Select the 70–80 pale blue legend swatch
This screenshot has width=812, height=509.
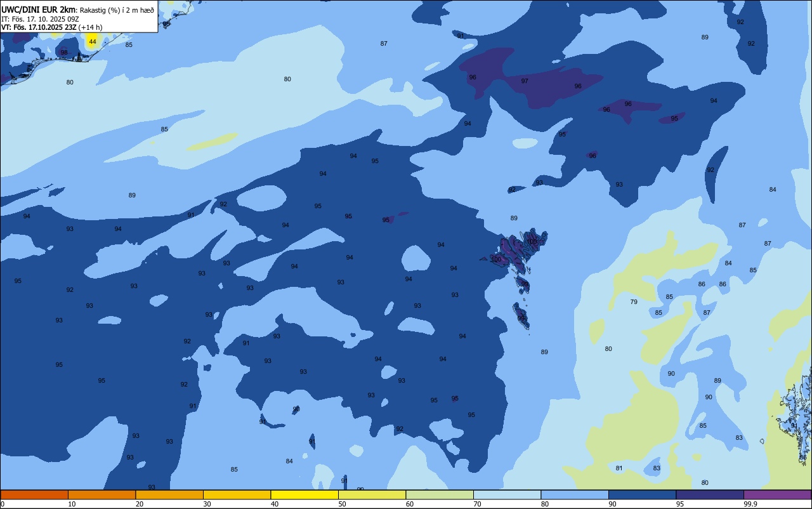click(507, 494)
